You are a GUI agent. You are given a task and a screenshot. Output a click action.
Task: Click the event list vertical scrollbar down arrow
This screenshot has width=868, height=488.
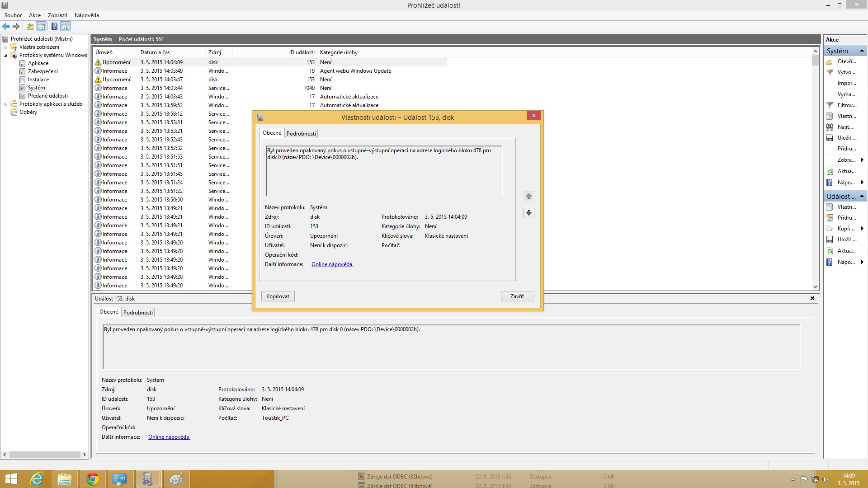coord(815,286)
